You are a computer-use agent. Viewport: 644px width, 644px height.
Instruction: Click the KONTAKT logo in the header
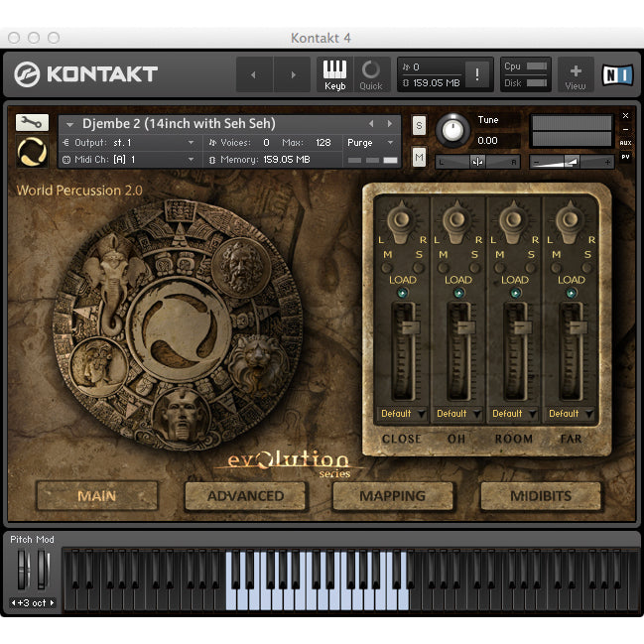pos(86,74)
